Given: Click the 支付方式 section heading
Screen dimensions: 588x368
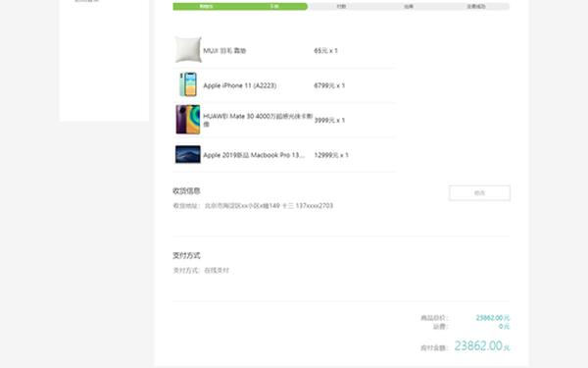Looking at the screenshot, I should (186, 256).
